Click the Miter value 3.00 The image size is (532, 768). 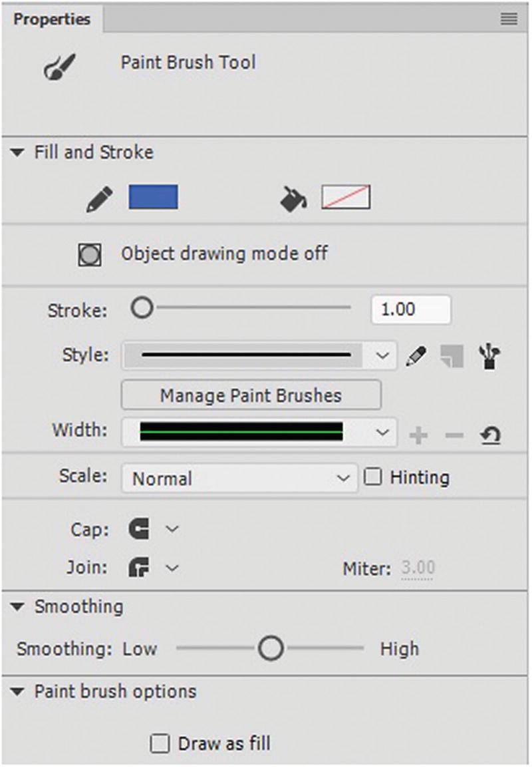pyautogui.click(x=418, y=568)
